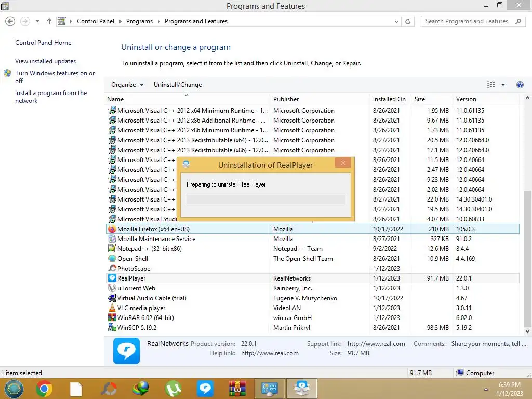532x399 pixels.
Task: Go up one level with up arrow
Action: [x=49, y=21]
